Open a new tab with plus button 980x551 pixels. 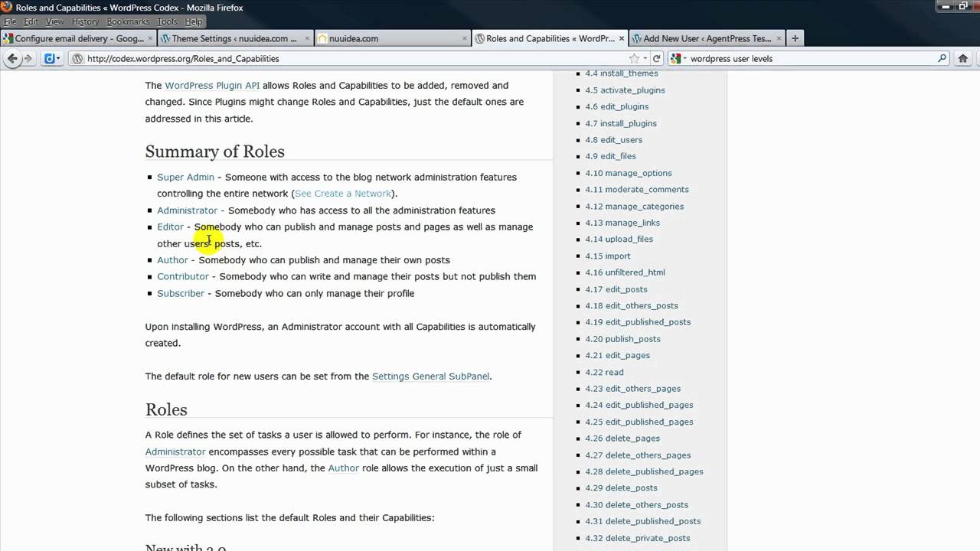[795, 37]
